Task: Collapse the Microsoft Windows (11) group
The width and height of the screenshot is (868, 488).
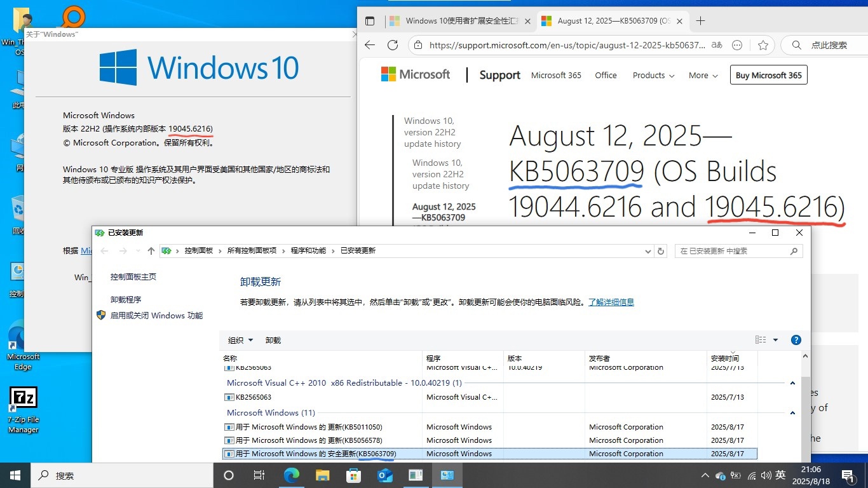Action: click(792, 413)
